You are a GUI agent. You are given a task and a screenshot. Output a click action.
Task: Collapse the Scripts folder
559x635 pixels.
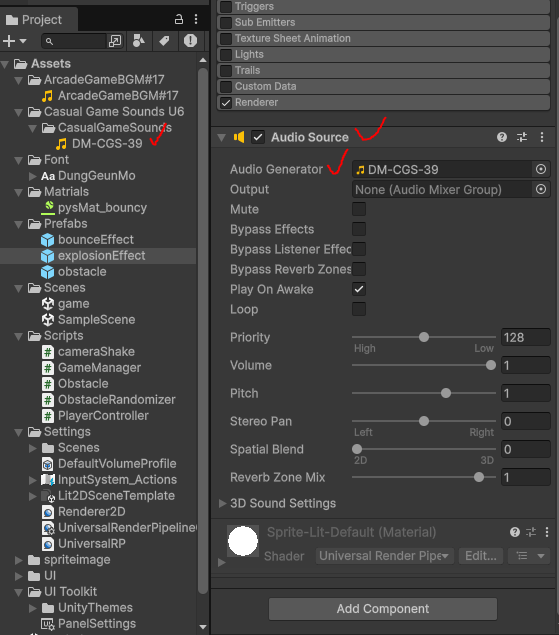[x=19, y=337]
